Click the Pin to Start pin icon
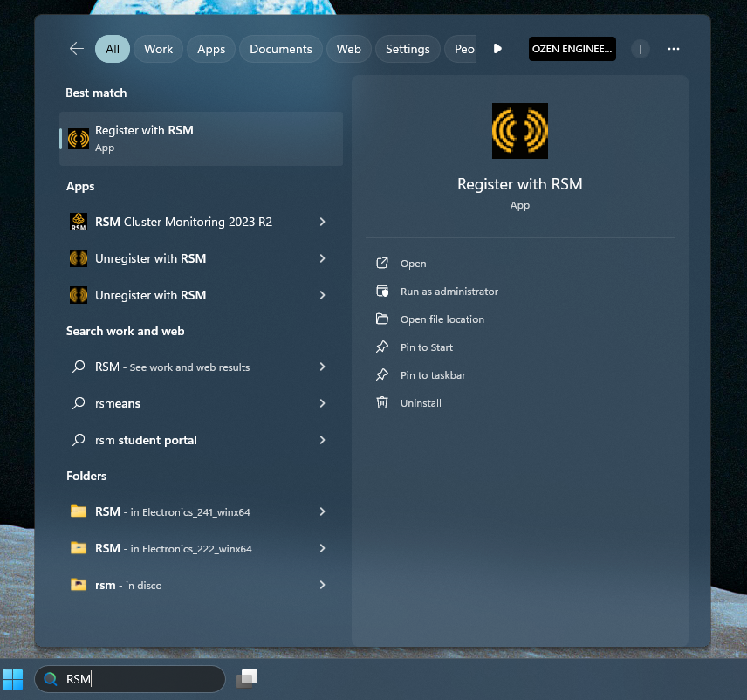The height and width of the screenshot is (700, 747). (x=382, y=347)
